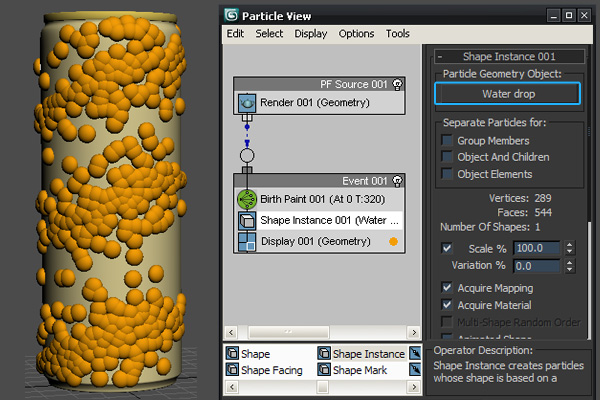
Task: Toggle the Event 001 lightbulb icon
Action: coord(398,181)
